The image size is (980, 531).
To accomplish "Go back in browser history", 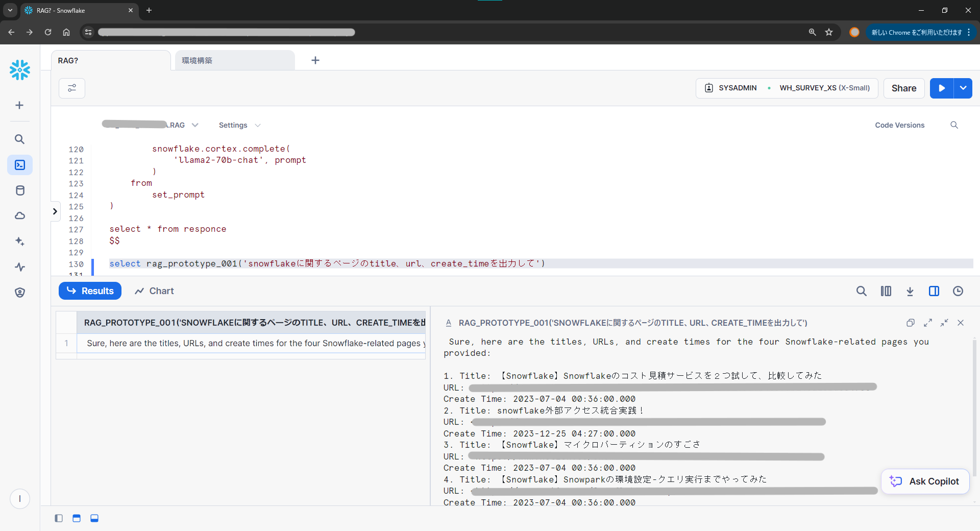I will pos(11,32).
